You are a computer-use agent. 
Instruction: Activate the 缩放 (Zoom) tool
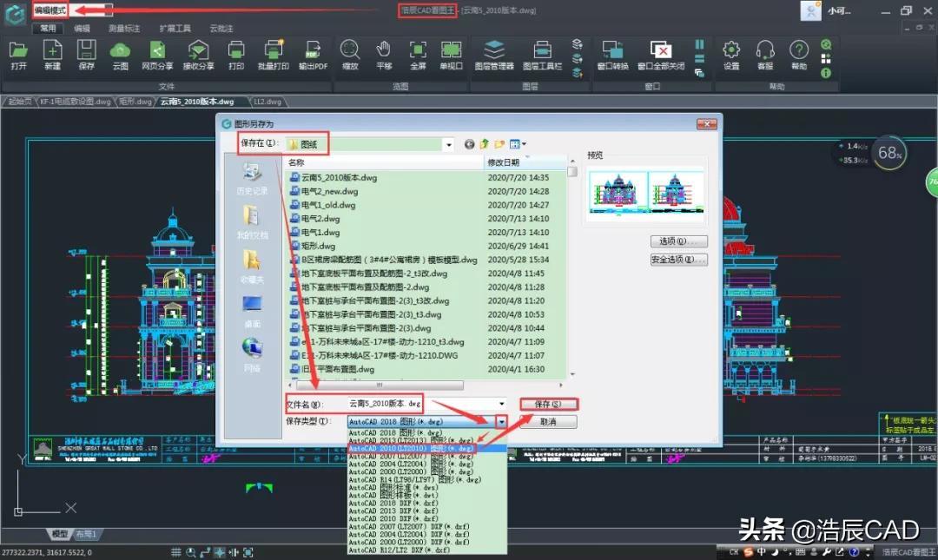click(350, 54)
